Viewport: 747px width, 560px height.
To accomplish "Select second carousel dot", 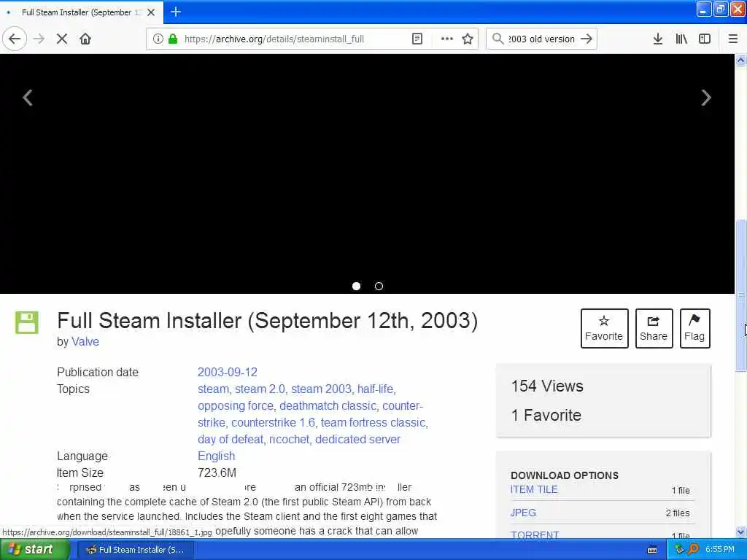I will tap(379, 286).
